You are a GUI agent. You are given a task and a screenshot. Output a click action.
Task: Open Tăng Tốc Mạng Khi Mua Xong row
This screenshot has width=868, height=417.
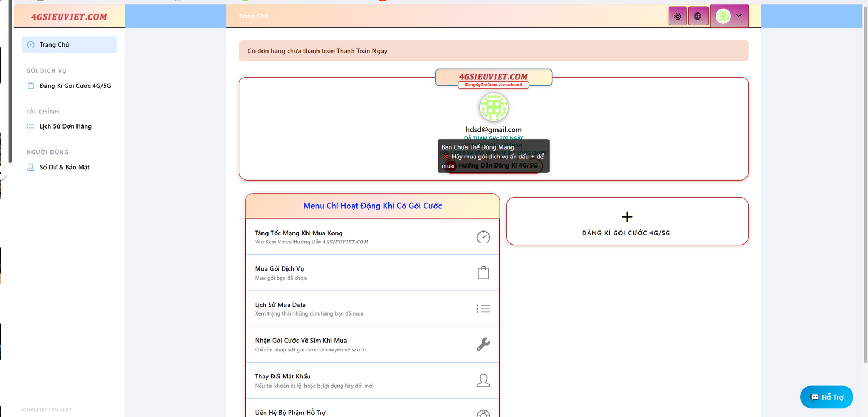(x=372, y=237)
